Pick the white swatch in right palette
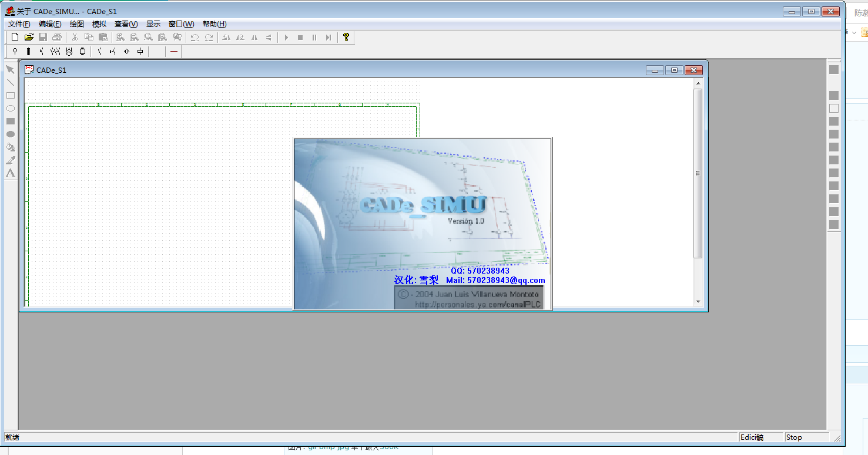Viewport: 868px width, 455px height. pyautogui.click(x=834, y=108)
